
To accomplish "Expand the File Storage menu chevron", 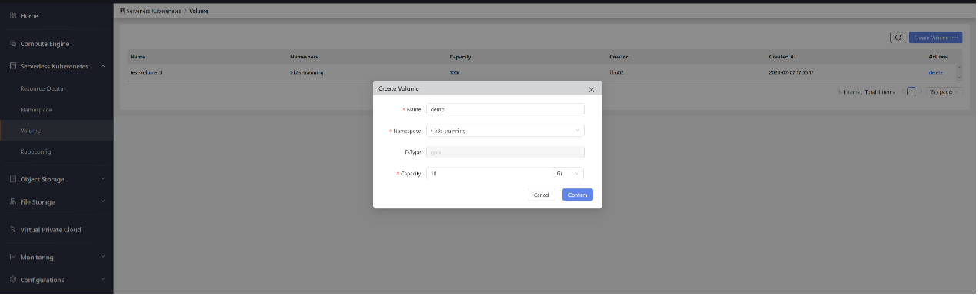I will (x=103, y=202).
